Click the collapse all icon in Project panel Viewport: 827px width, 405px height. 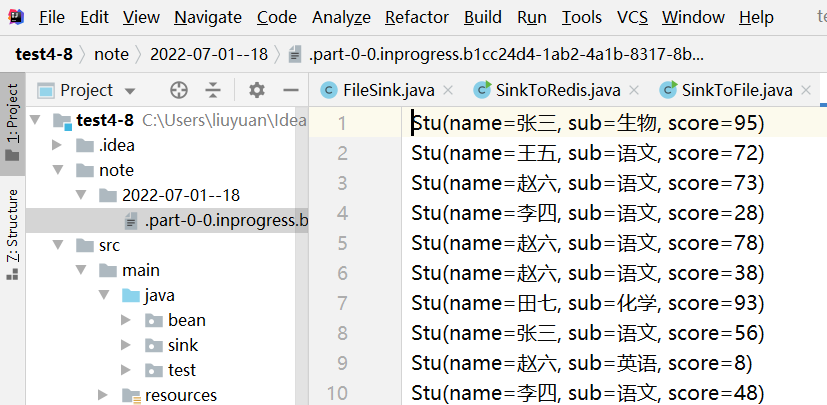tap(212, 90)
